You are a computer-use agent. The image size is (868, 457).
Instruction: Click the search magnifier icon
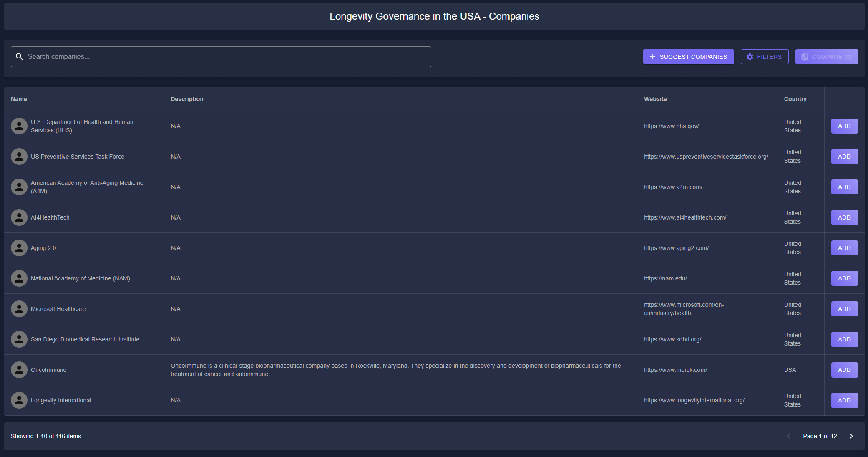(x=19, y=57)
